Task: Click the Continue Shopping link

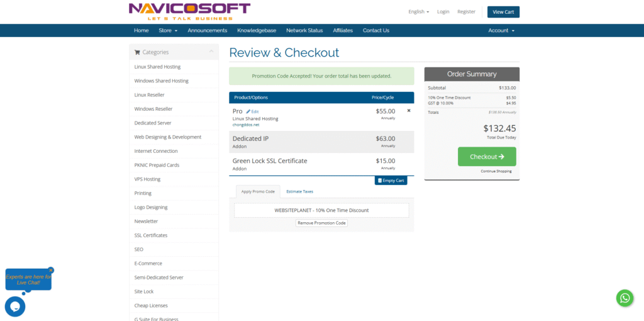Action: pyautogui.click(x=496, y=171)
